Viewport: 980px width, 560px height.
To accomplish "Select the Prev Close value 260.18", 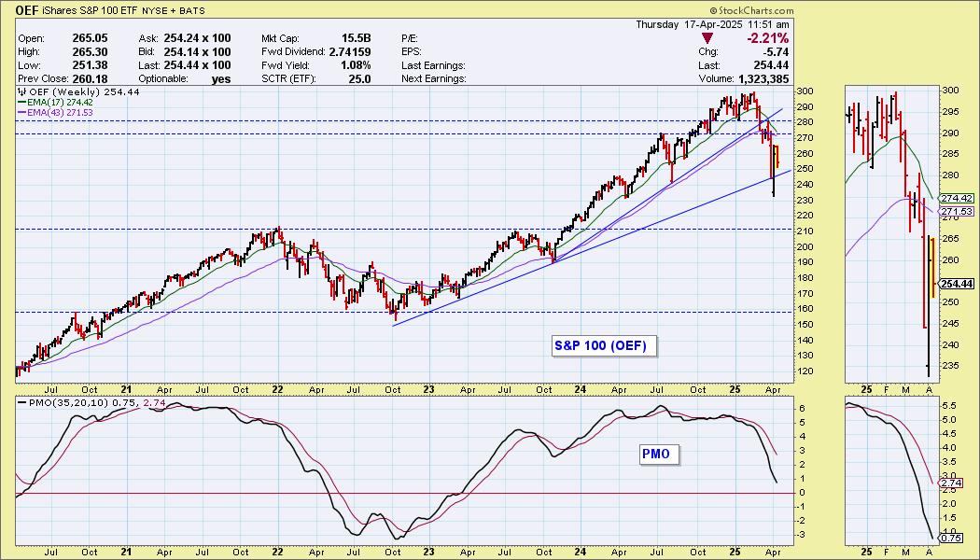I will click(x=90, y=78).
